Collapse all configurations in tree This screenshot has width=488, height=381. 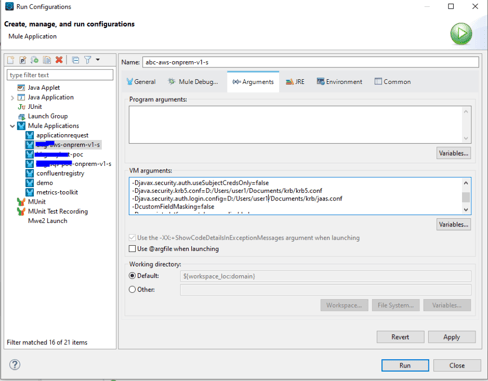point(76,60)
